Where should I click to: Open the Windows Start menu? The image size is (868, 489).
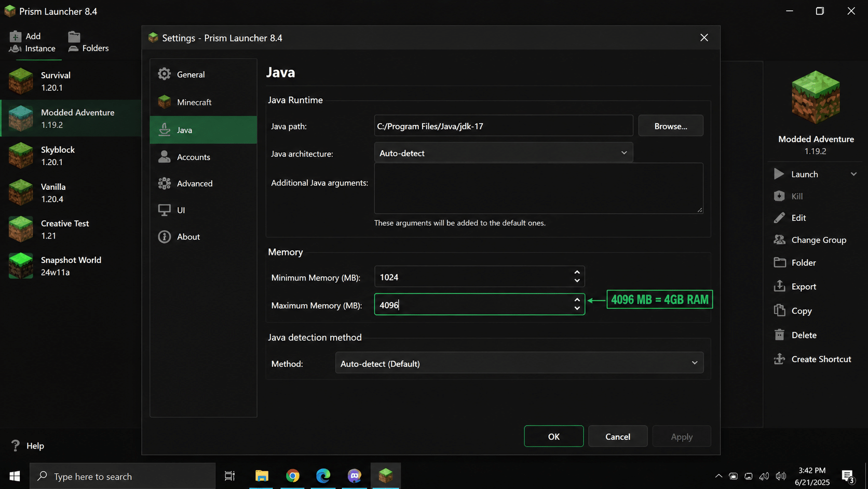pos(15,476)
